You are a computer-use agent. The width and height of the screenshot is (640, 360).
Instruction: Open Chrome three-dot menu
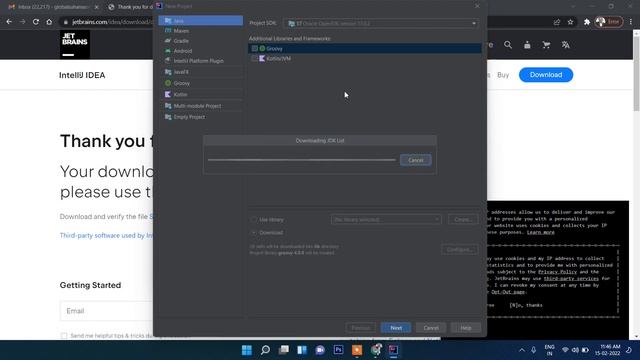(x=631, y=22)
